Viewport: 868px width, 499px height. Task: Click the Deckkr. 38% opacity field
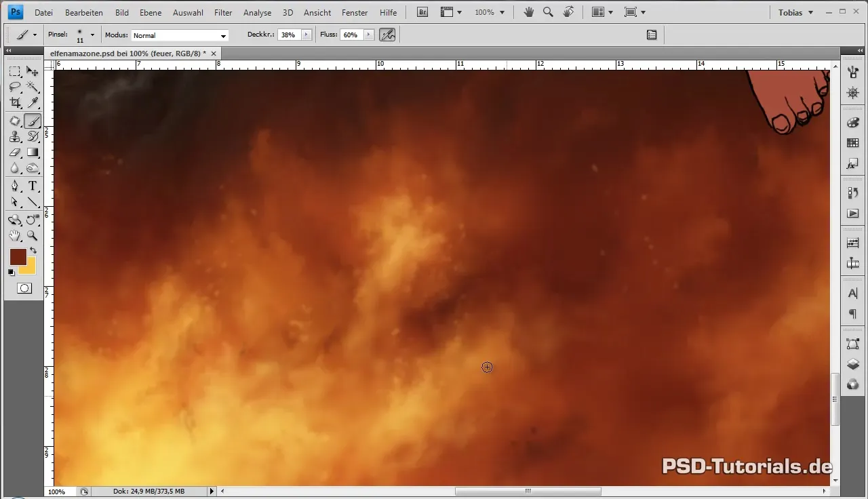tap(289, 35)
